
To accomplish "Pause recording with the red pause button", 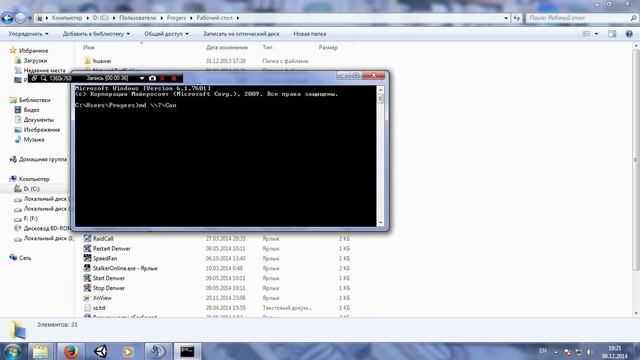I will (x=162, y=78).
